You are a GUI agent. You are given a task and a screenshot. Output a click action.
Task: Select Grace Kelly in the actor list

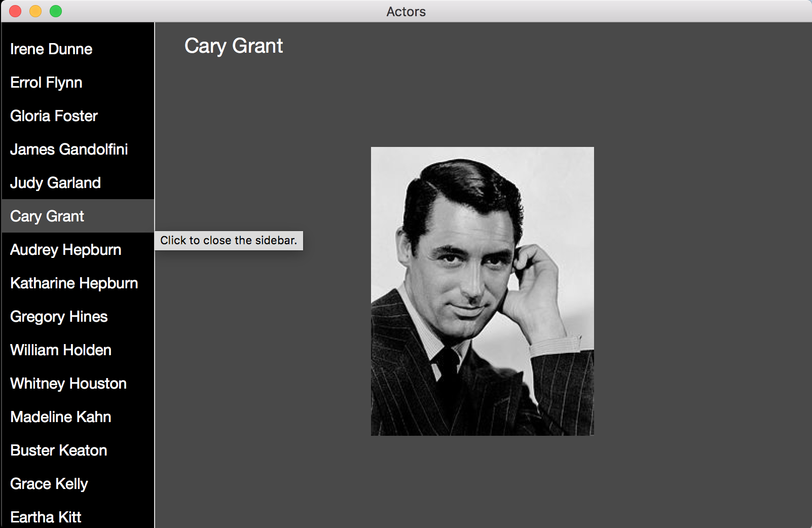point(49,484)
